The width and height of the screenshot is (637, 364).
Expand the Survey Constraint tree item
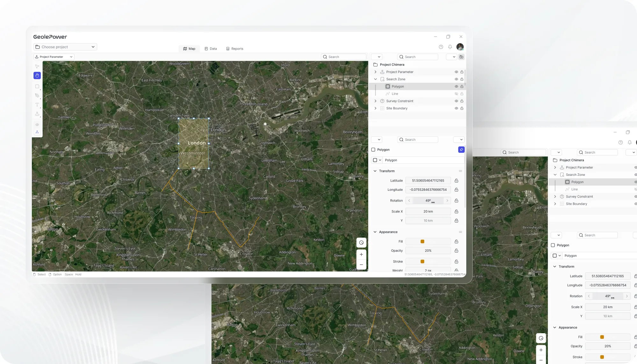tap(375, 101)
